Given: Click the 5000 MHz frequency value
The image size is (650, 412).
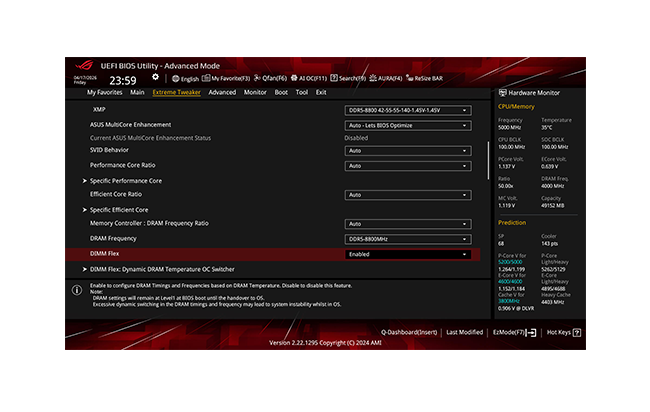Looking at the screenshot, I should (509, 127).
